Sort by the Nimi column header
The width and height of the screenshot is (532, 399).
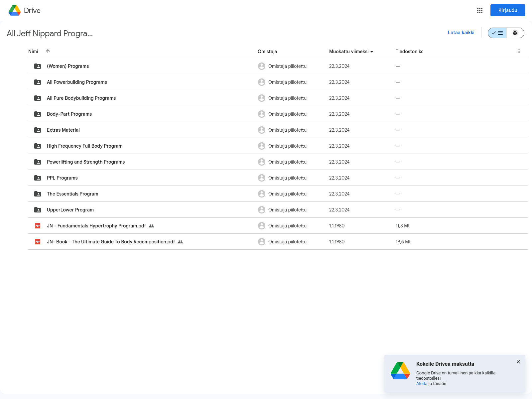point(33,52)
